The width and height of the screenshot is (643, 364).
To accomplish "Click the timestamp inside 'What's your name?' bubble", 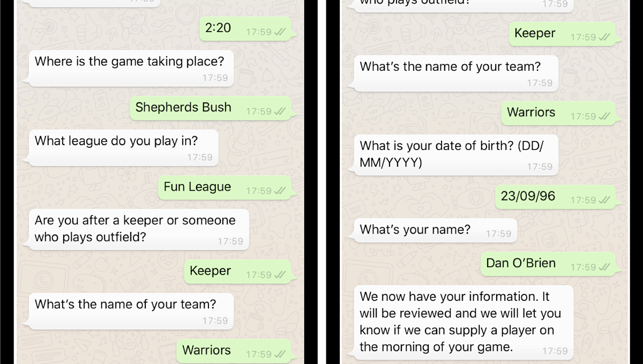I will 498,234.
